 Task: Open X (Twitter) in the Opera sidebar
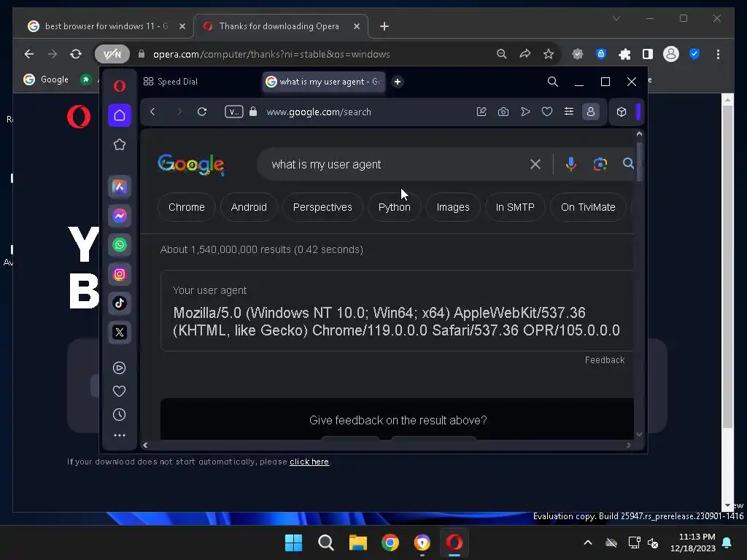pyautogui.click(x=120, y=332)
